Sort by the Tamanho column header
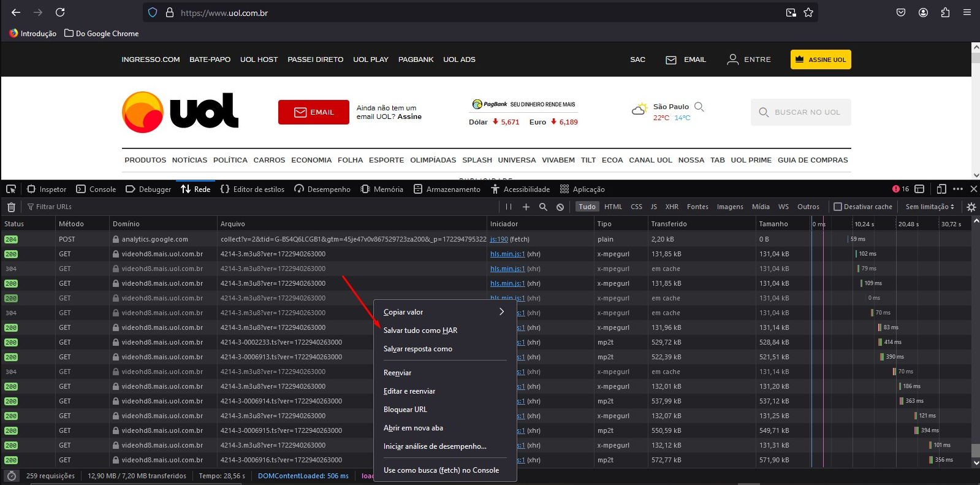The width and height of the screenshot is (980, 485). [783, 224]
